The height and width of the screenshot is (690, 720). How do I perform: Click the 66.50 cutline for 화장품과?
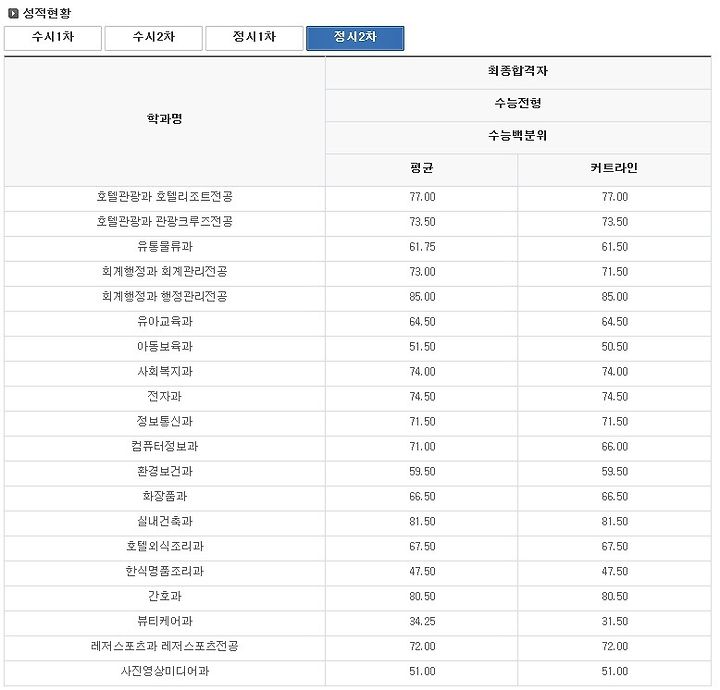point(614,497)
